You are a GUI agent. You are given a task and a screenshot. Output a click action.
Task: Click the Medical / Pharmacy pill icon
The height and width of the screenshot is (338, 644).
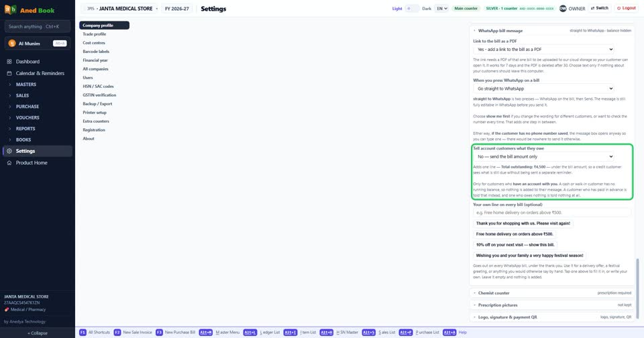pyautogui.click(x=7, y=310)
